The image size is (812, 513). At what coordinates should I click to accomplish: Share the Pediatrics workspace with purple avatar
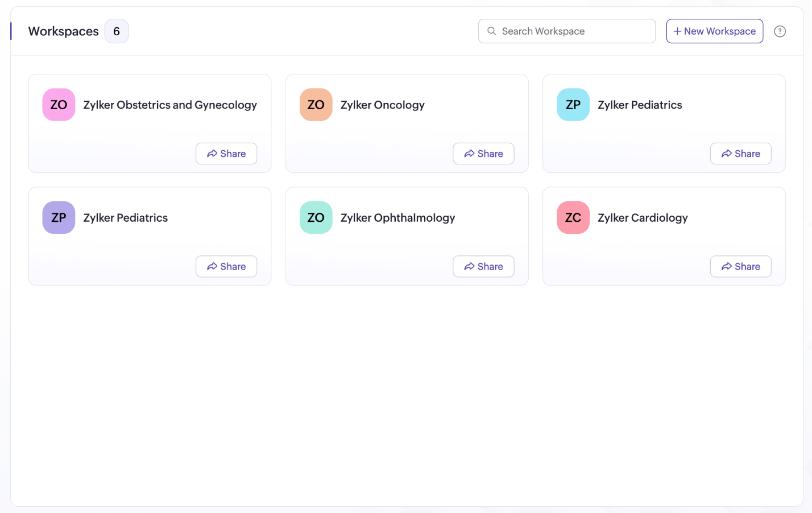click(226, 266)
